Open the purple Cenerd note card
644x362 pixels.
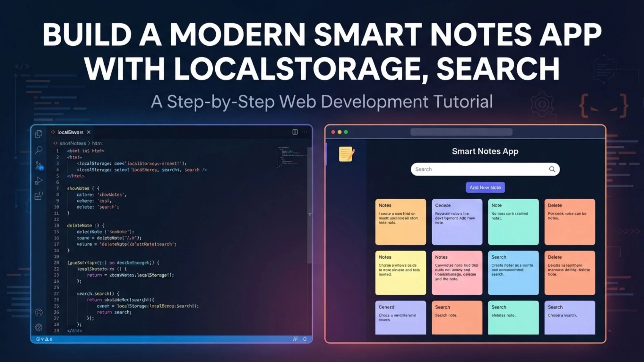400,317
